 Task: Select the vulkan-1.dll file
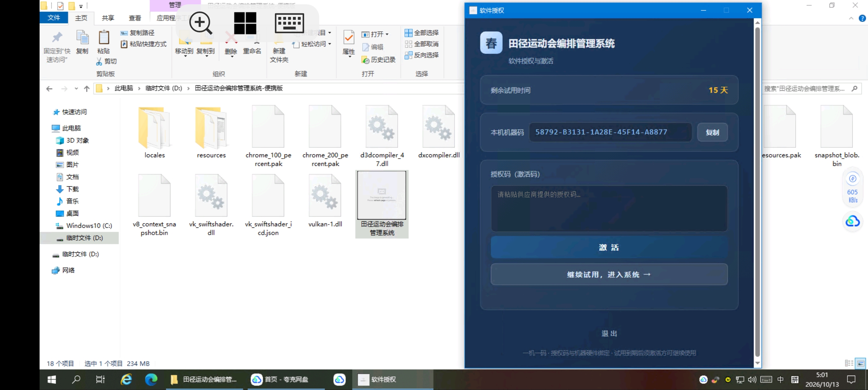[325, 201]
